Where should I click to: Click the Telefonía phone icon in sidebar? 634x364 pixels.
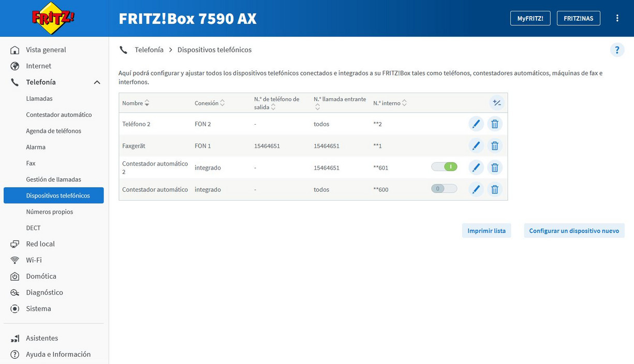(x=15, y=82)
